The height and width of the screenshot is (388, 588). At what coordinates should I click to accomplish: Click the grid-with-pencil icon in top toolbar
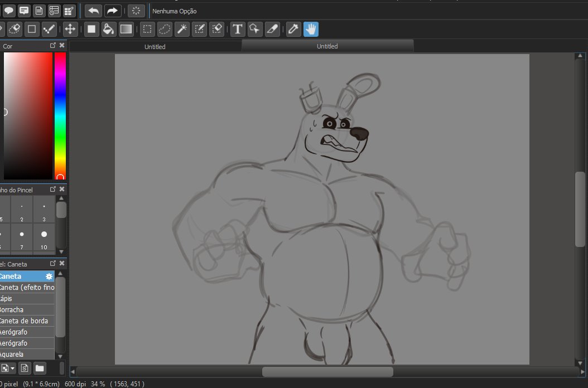point(69,11)
